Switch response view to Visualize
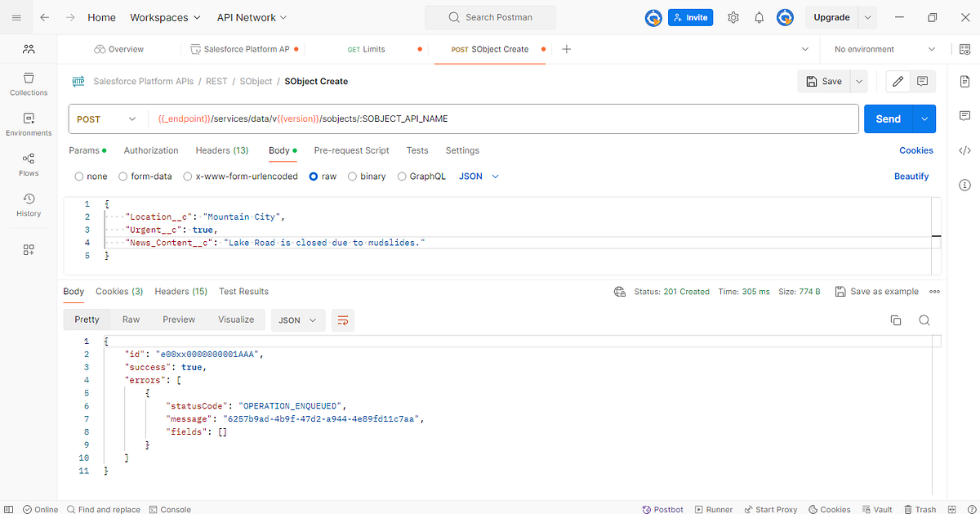 coord(236,320)
